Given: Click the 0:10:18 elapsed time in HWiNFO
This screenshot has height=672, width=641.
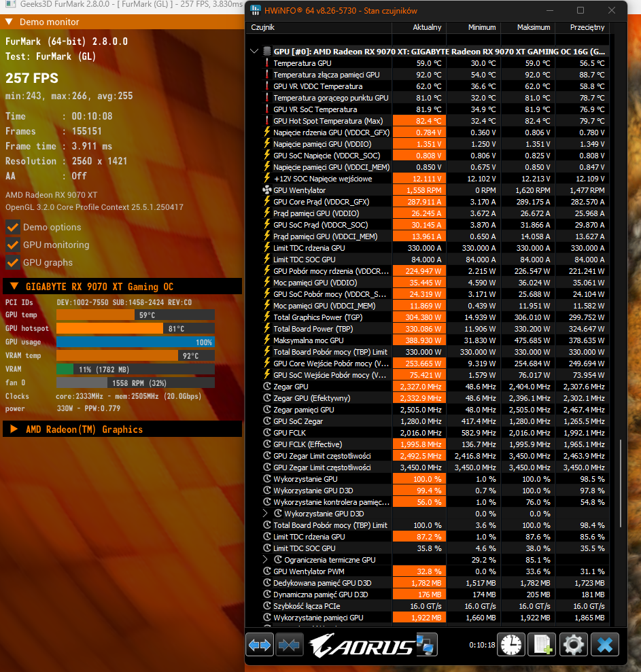Looking at the screenshot, I should (x=482, y=645).
